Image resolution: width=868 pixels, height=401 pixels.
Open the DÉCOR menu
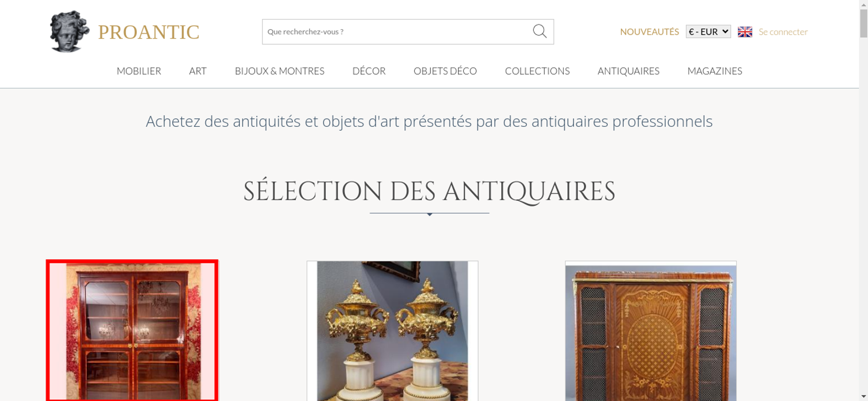(369, 71)
